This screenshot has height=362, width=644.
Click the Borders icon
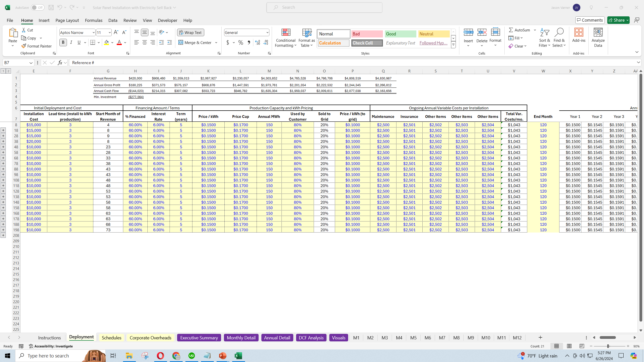click(x=93, y=42)
